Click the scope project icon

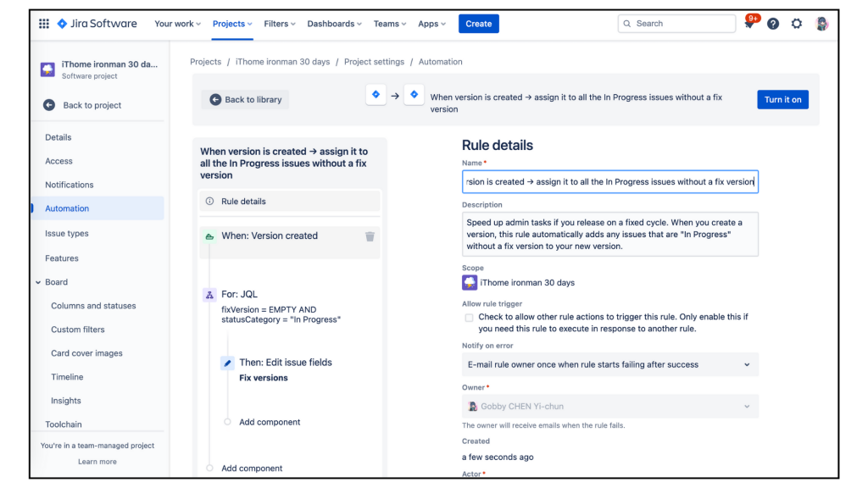click(470, 283)
